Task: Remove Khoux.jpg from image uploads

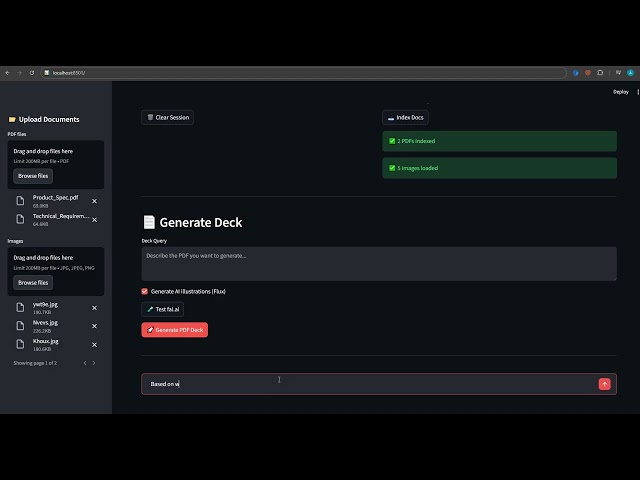Action: tap(94, 345)
